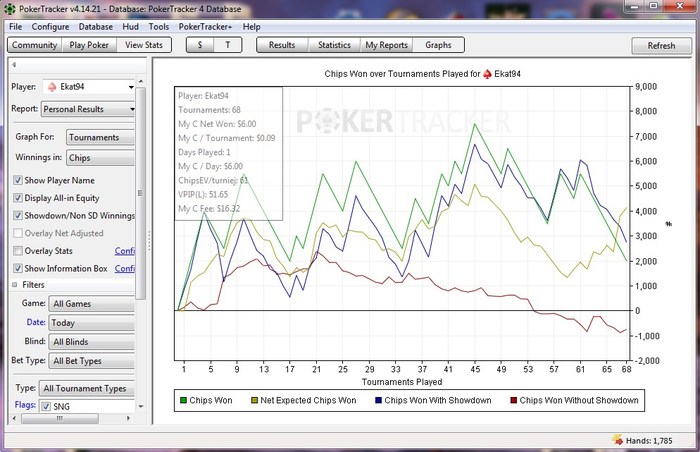Click horizontal scrollbar right arrow
Image resolution: width=700 pixels, height=452 pixels.
pos(129,419)
